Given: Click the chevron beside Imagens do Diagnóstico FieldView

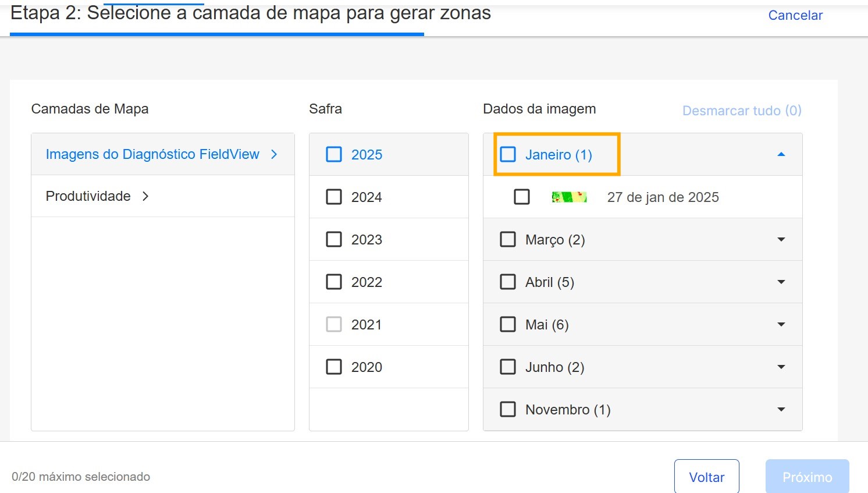Looking at the screenshot, I should pos(274,154).
